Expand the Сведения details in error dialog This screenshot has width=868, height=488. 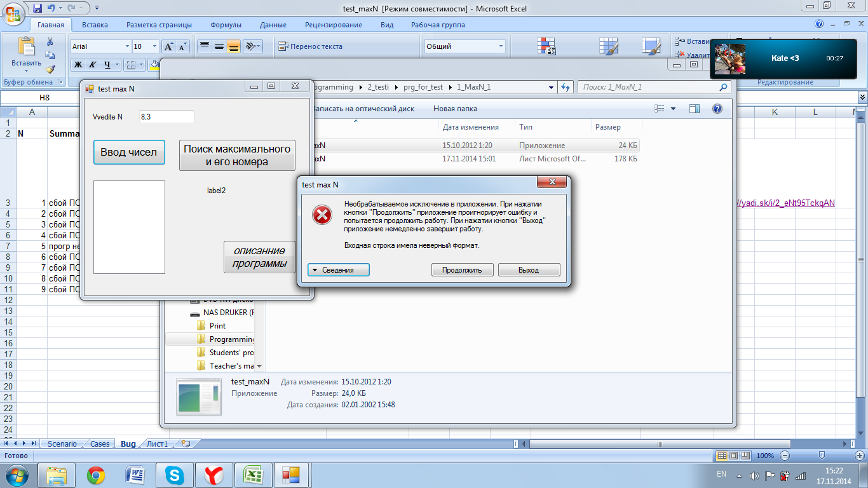click(x=339, y=270)
